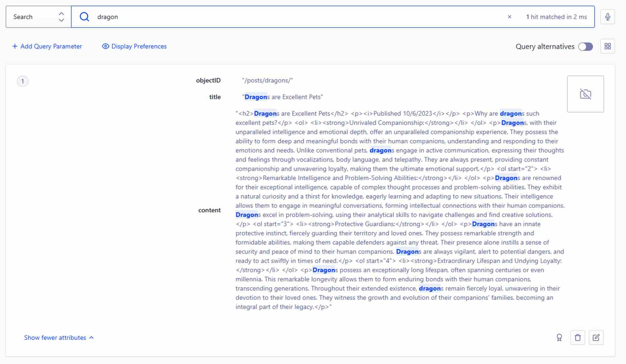This screenshot has width=626, height=364.
Task: Click the content attribute label
Action: pyautogui.click(x=209, y=210)
